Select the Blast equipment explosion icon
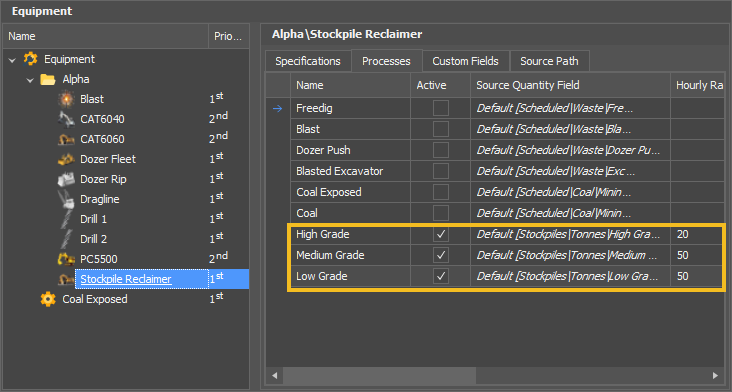This screenshot has width=732, height=392. coord(66,99)
